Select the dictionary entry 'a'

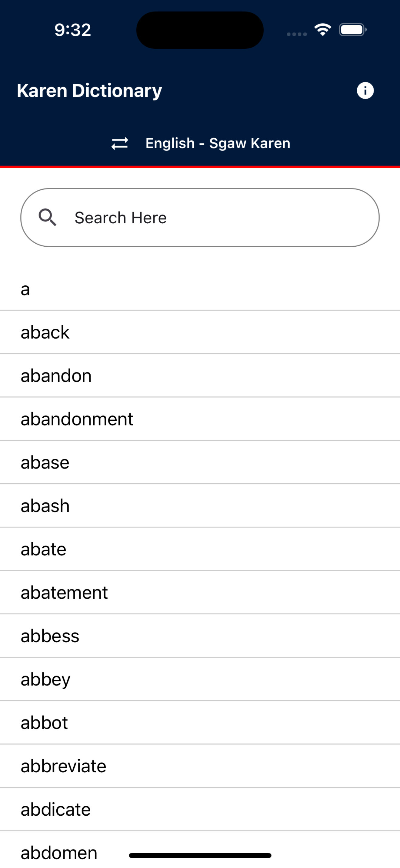point(200,289)
